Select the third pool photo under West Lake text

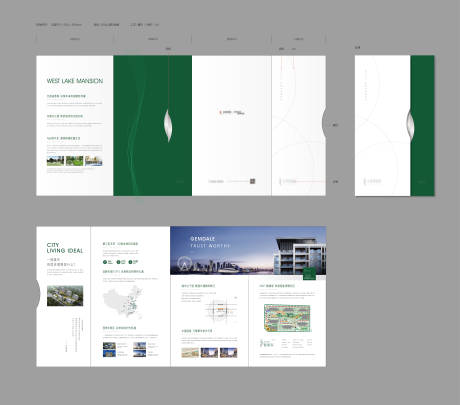94,161
